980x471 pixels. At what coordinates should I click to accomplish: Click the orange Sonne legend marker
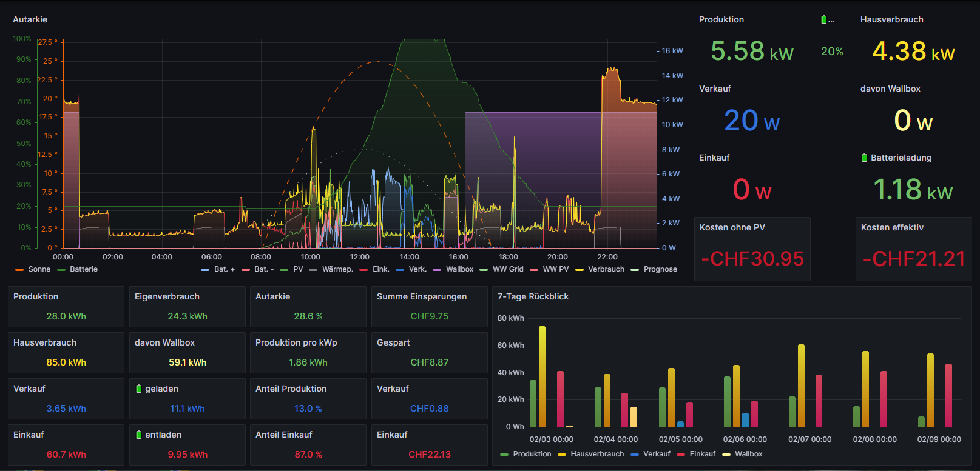[x=19, y=269]
